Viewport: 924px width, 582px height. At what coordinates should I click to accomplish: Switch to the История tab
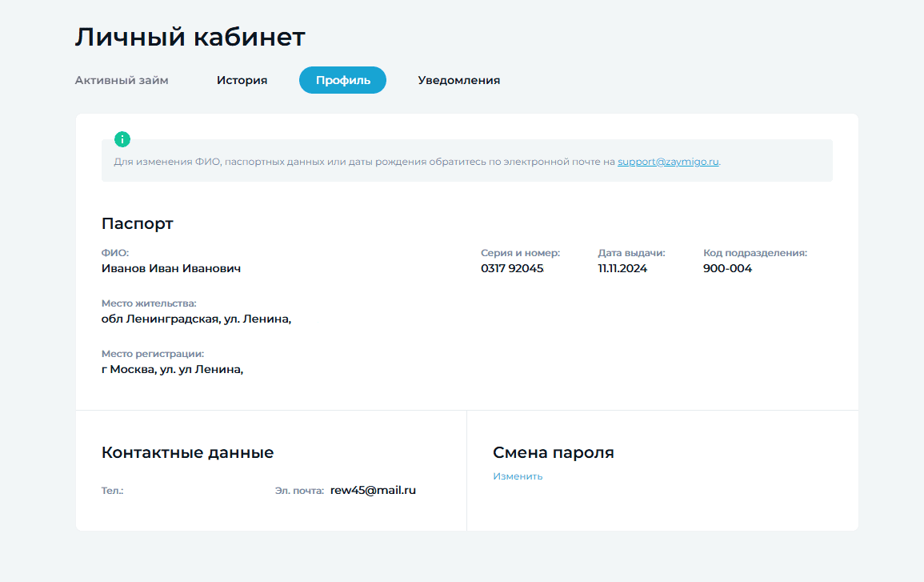(242, 80)
